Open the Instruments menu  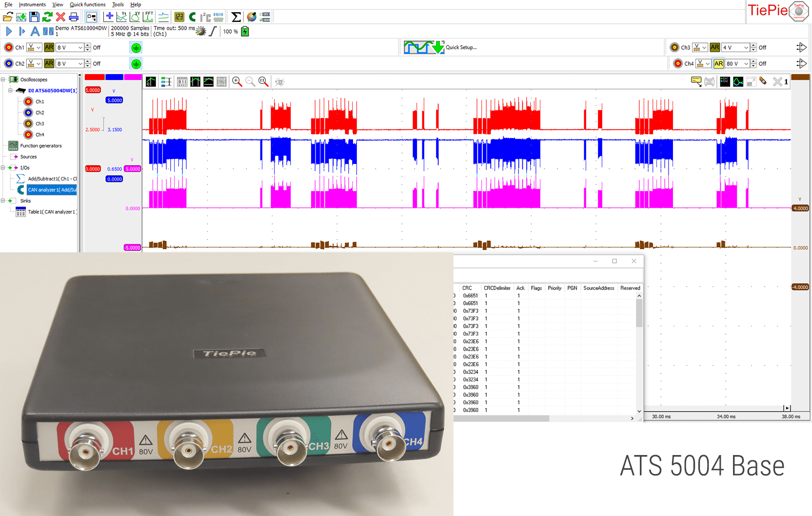coord(32,4)
